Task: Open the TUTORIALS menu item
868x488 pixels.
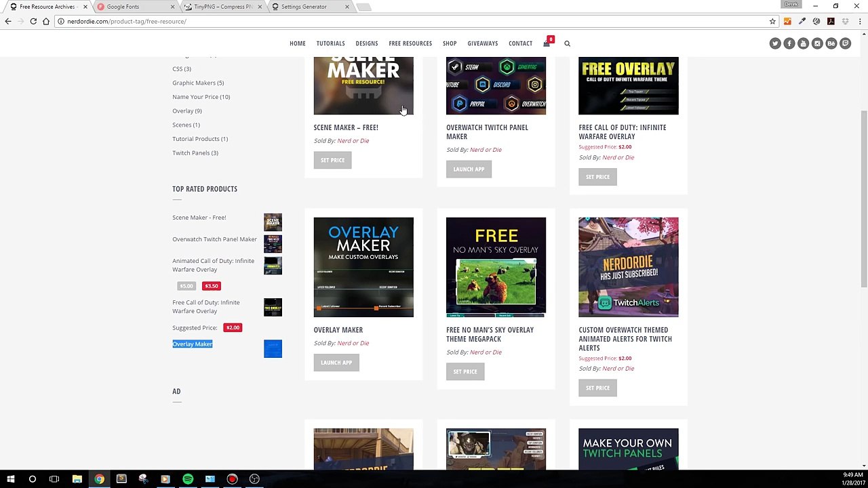Action: [x=330, y=43]
